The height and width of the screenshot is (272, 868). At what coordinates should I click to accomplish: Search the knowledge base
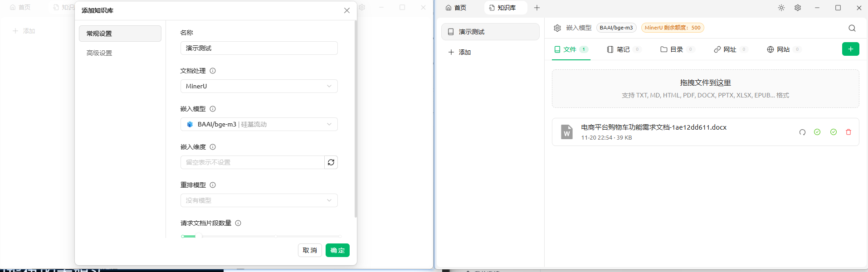tap(852, 28)
